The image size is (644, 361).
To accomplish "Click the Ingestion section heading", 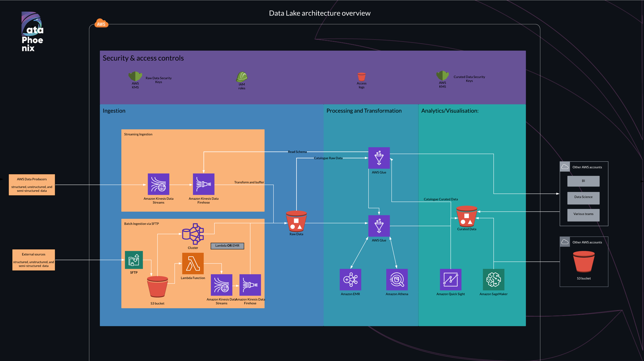I will tap(114, 111).
